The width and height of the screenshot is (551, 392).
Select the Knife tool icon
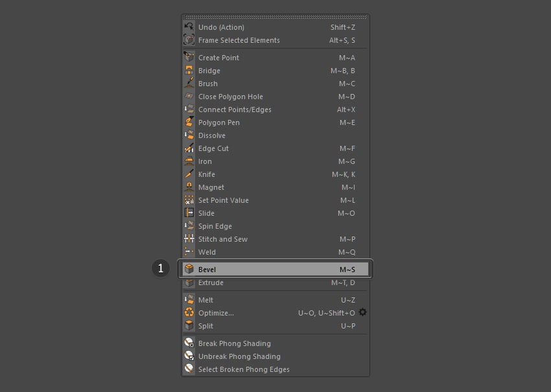coord(189,174)
